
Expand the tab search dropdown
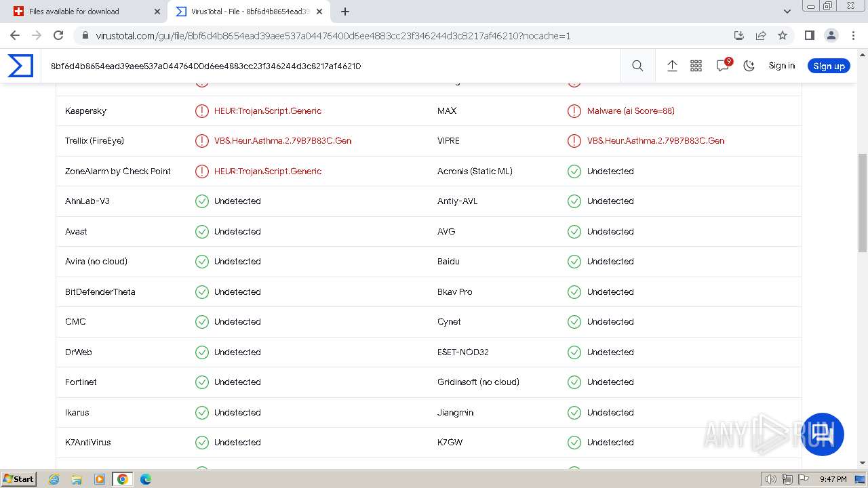(787, 12)
